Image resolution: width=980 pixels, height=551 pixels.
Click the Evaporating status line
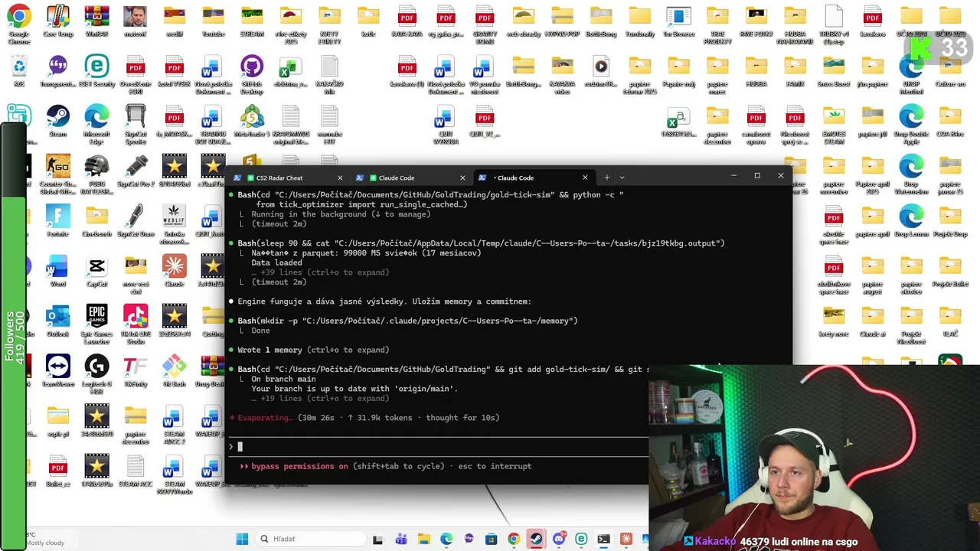(x=364, y=418)
